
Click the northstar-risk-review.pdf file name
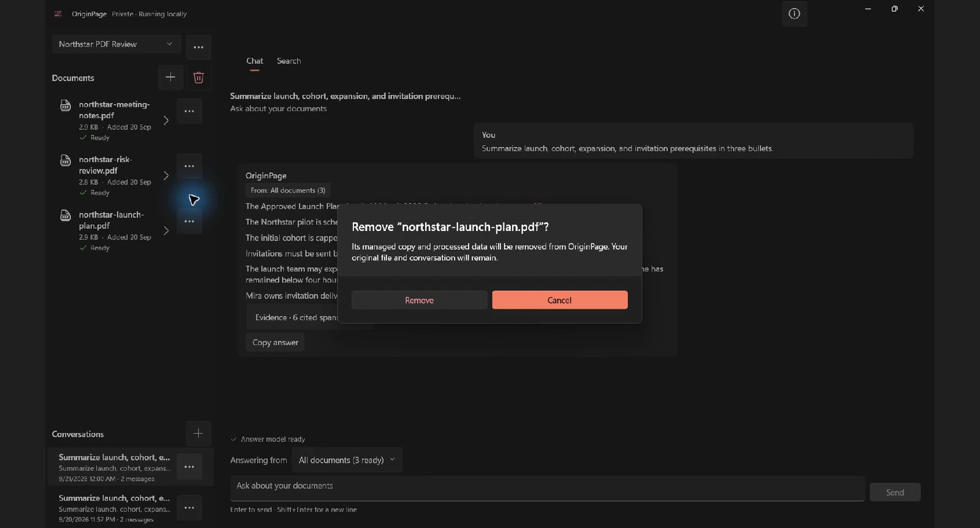point(105,165)
